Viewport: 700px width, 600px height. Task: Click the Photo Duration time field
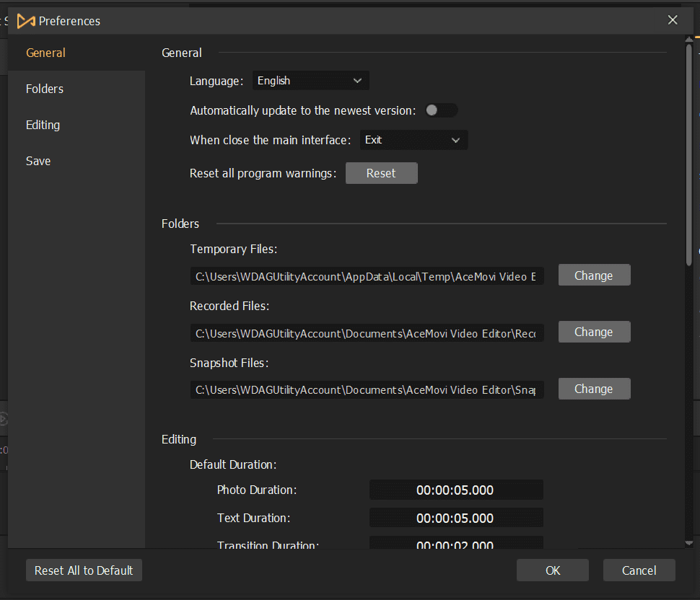click(456, 490)
